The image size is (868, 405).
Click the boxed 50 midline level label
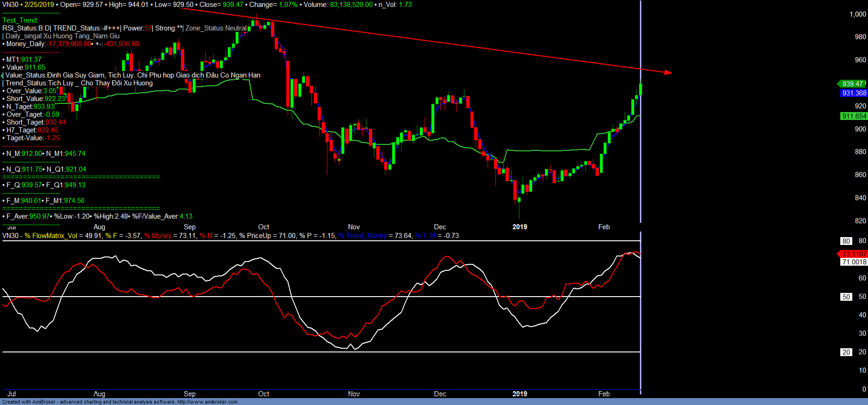[x=846, y=297]
